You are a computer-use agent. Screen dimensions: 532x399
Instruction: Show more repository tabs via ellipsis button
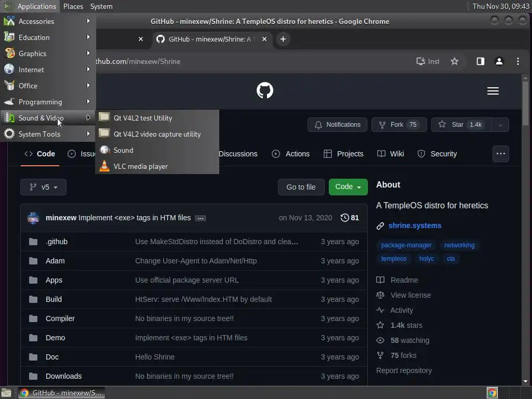[x=500, y=154]
